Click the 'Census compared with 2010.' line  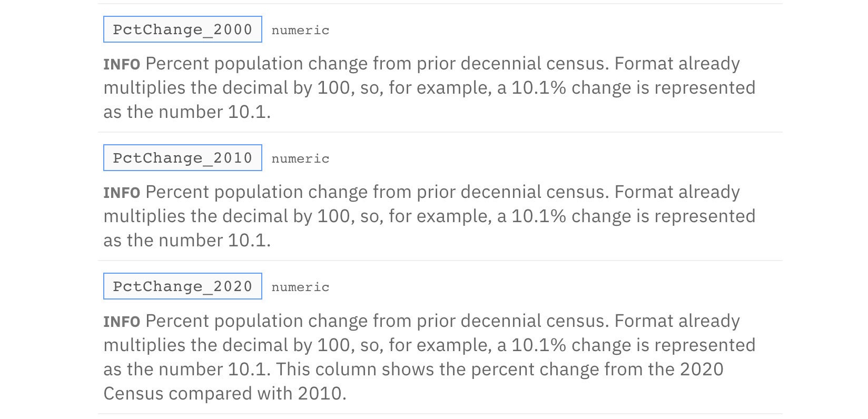pos(225,394)
